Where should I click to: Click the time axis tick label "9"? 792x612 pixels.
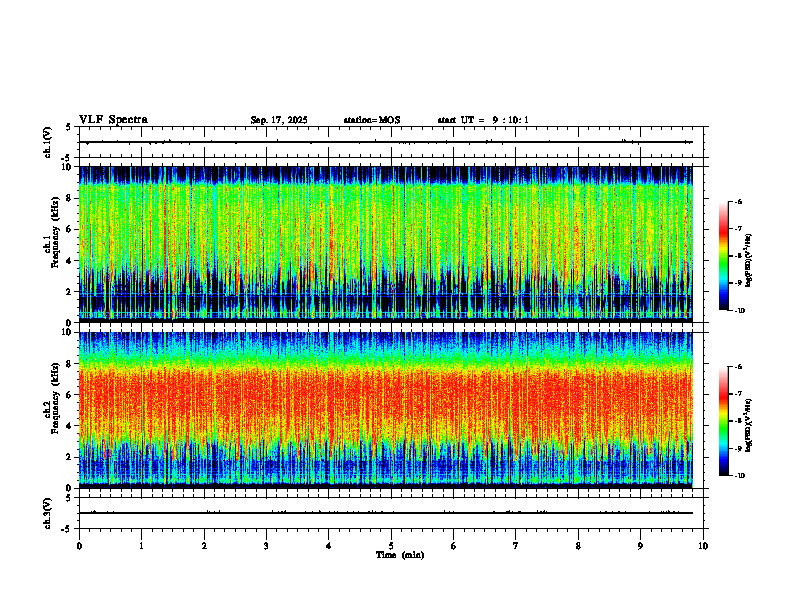tap(640, 546)
